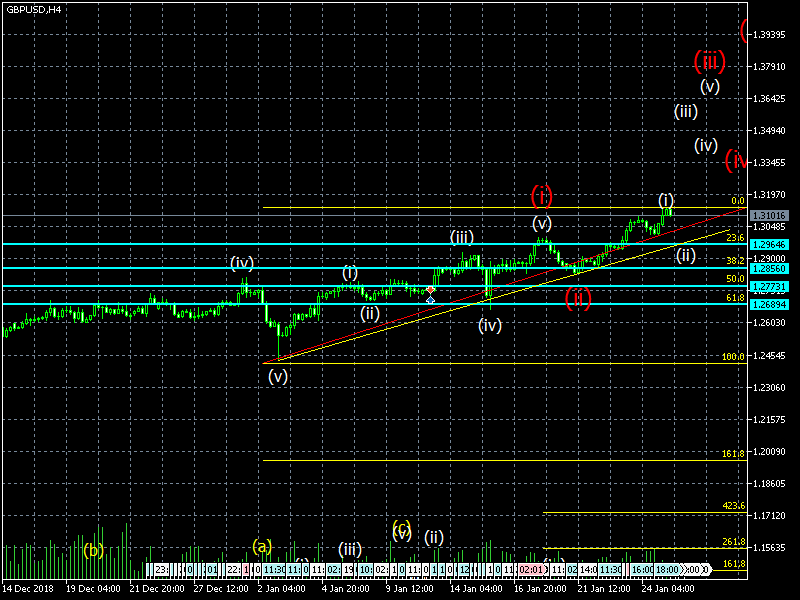Click the 261.8 Fibonacci extension label
The image size is (800, 600).
(x=734, y=542)
